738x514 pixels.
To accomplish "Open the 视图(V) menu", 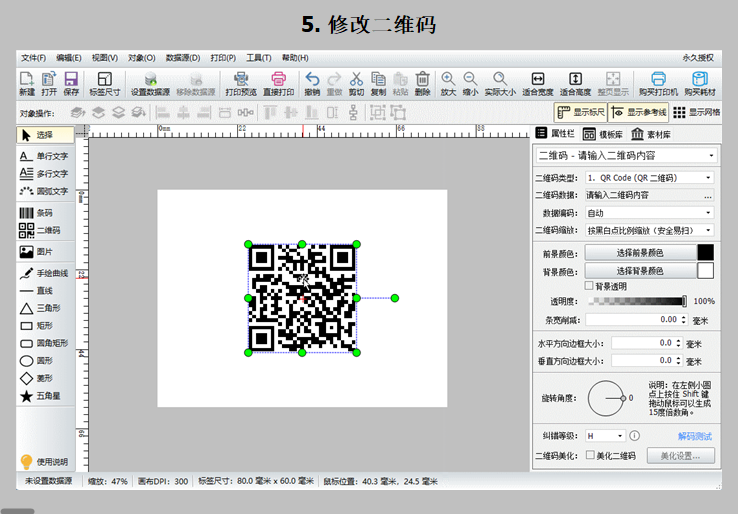I will pos(104,58).
